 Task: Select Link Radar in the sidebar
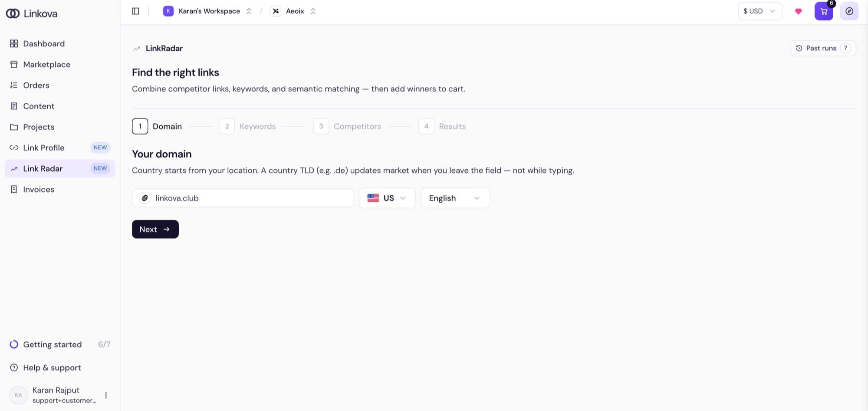tap(60, 168)
